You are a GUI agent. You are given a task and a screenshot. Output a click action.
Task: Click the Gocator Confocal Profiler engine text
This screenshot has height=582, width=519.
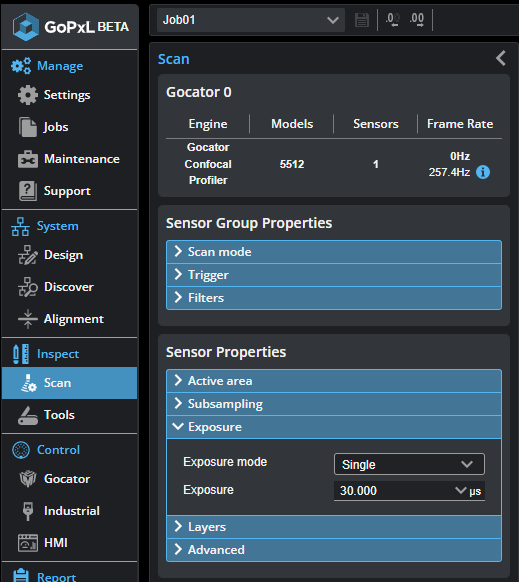click(x=208, y=164)
